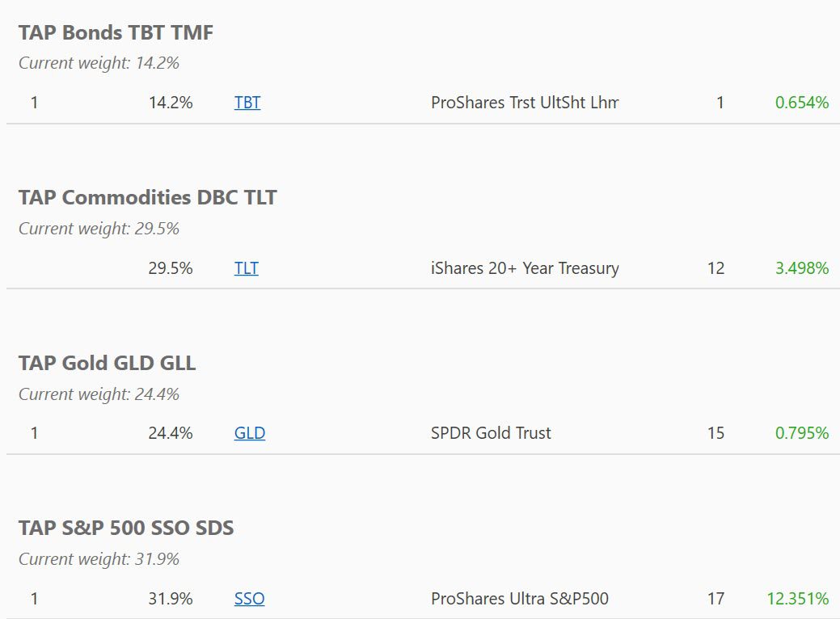
Task: Select the TAP Bonds TBT TMF heading
Action: click(x=116, y=32)
